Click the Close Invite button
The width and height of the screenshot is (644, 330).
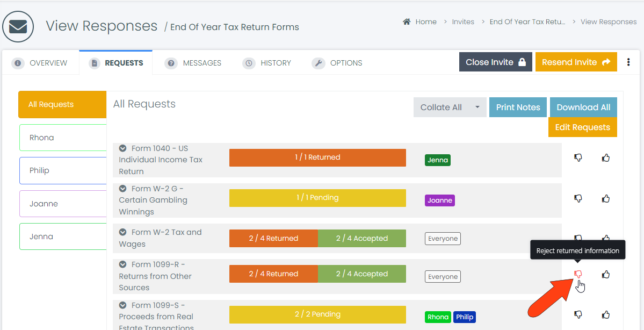(495, 62)
